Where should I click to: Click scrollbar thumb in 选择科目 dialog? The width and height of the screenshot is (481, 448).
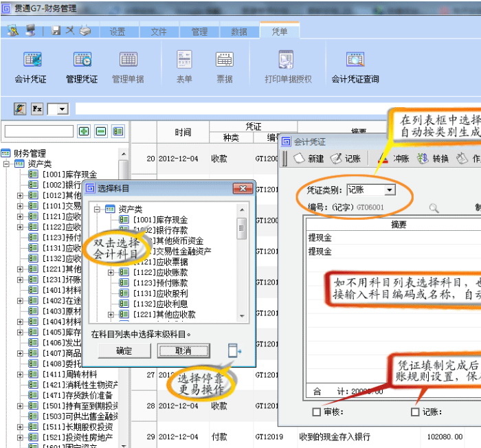(x=242, y=228)
